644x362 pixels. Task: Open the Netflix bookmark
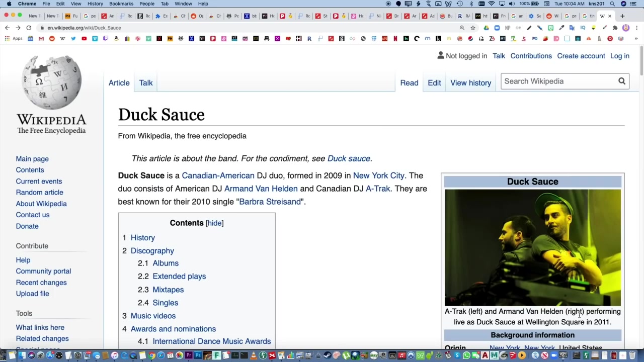(395, 39)
